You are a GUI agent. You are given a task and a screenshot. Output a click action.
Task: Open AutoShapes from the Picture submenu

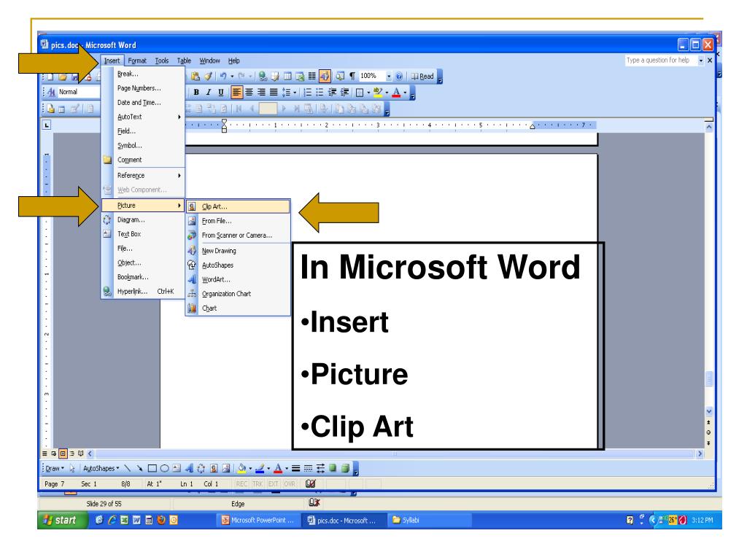[x=238, y=265]
